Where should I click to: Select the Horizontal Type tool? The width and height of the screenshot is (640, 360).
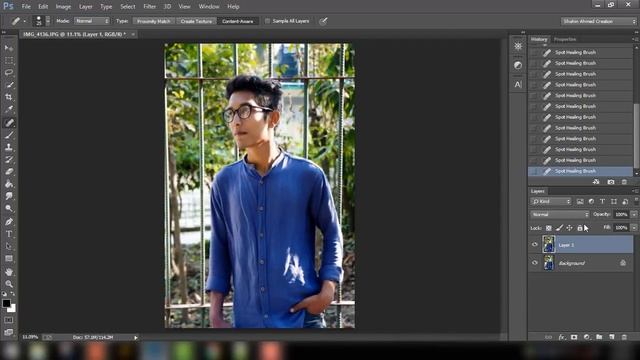9,234
